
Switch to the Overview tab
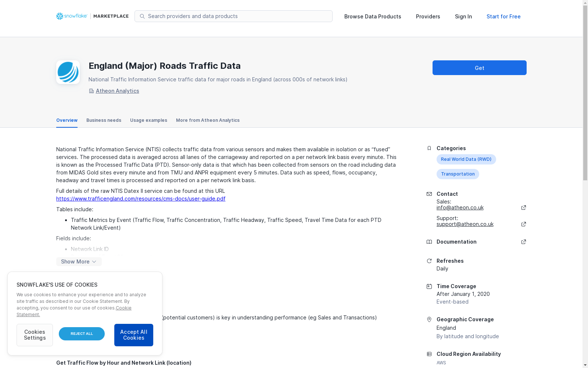[x=67, y=120]
